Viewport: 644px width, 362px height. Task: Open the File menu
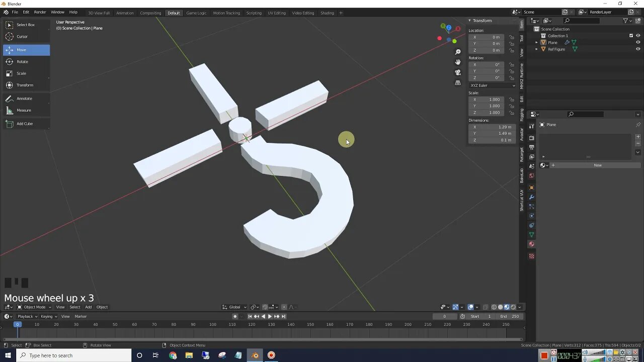coord(15,12)
